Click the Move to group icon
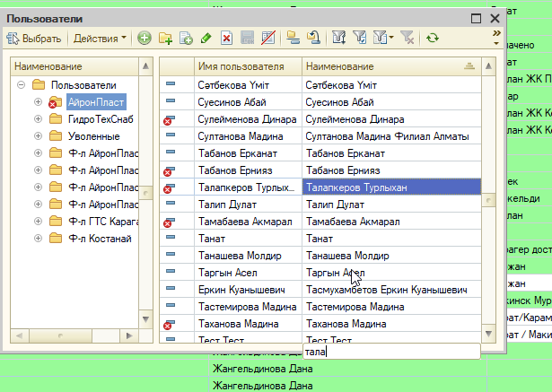The width and height of the screenshot is (552, 392). pyautogui.click(x=313, y=38)
